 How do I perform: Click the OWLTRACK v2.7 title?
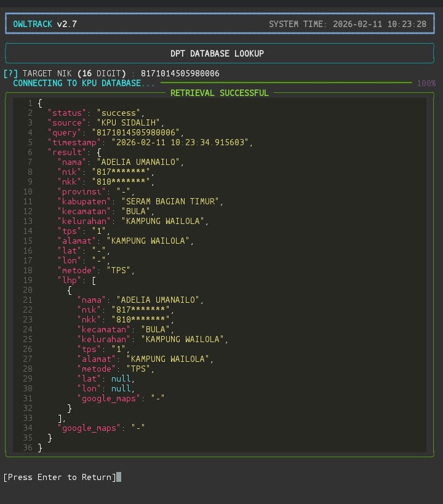pyautogui.click(x=45, y=24)
